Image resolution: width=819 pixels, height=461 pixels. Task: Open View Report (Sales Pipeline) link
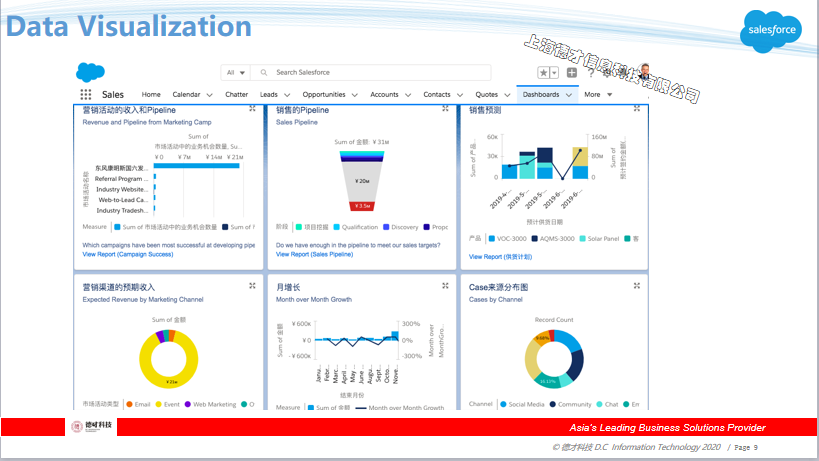click(314, 254)
